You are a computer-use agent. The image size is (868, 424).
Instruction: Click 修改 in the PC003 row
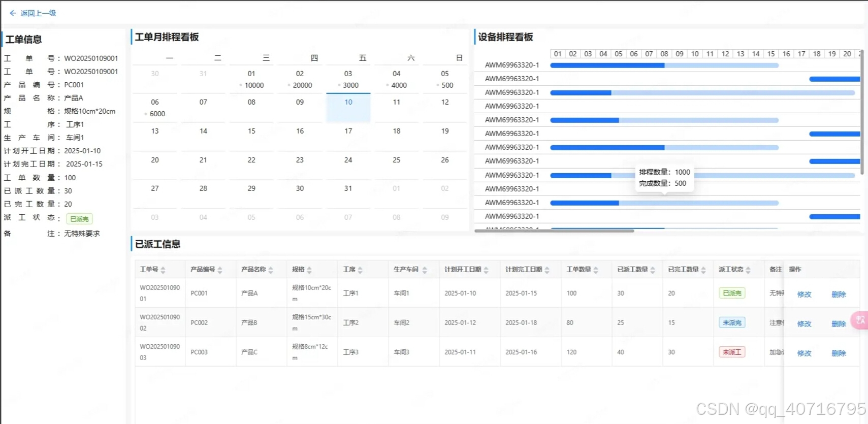(x=804, y=353)
